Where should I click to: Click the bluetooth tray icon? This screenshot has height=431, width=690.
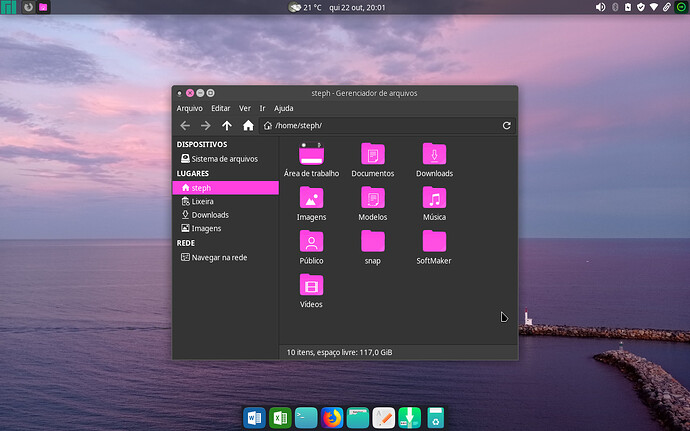pos(615,7)
